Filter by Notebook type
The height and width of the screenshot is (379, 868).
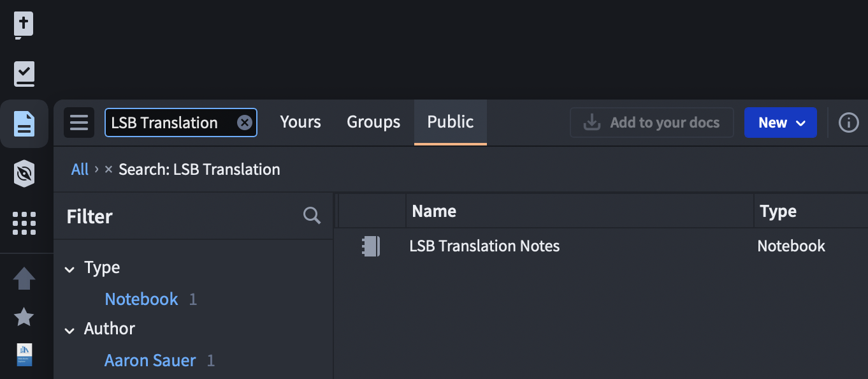coord(141,299)
